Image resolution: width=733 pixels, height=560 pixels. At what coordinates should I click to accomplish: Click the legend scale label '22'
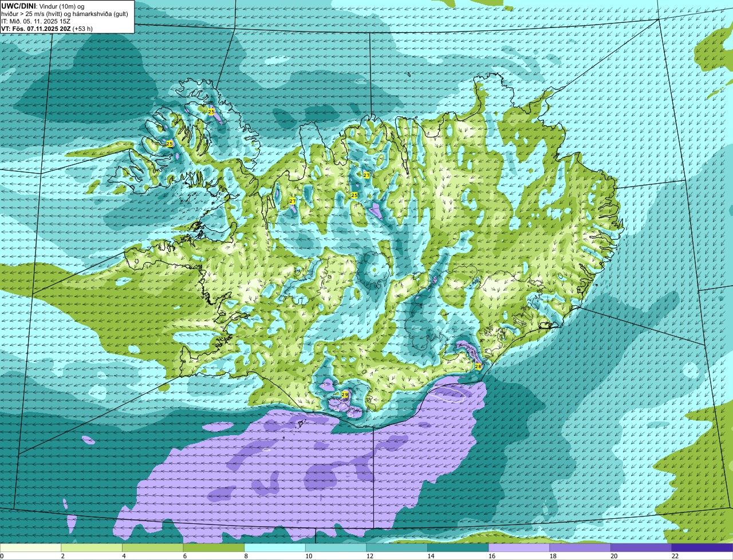tap(675, 556)
